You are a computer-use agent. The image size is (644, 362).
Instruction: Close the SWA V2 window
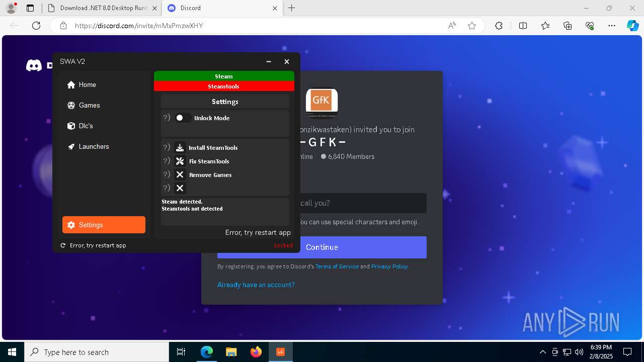click(x=287, y=61)
